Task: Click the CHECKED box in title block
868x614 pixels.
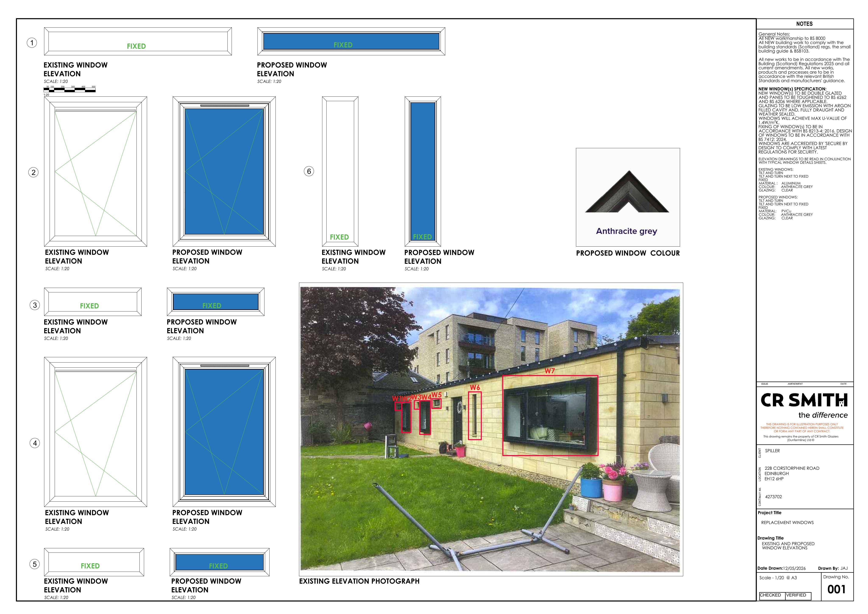Action: click(x=772, y=596)
